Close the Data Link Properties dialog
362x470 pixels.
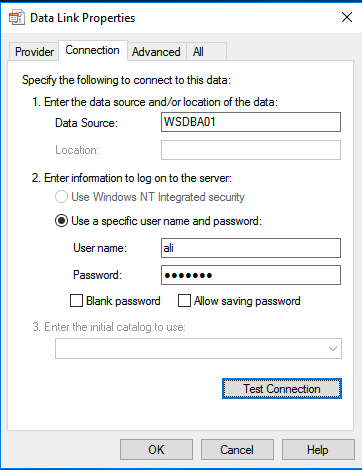347,17
